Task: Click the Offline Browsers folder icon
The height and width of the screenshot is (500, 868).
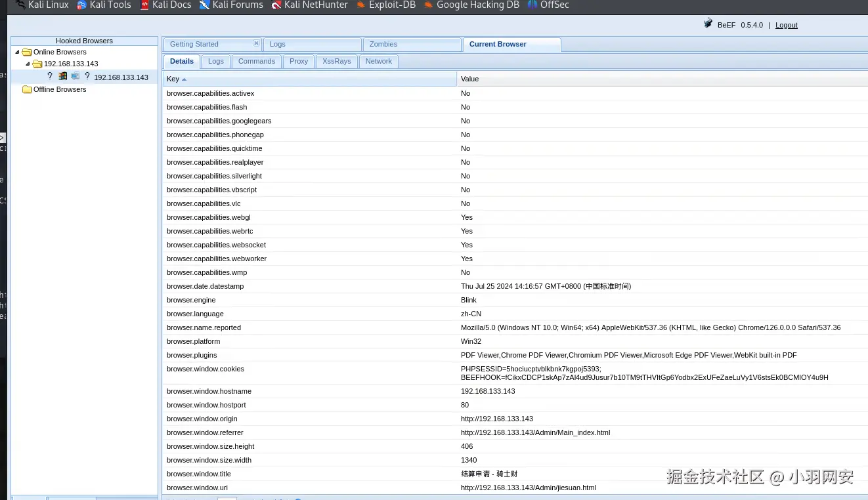Action: point(27,89)
